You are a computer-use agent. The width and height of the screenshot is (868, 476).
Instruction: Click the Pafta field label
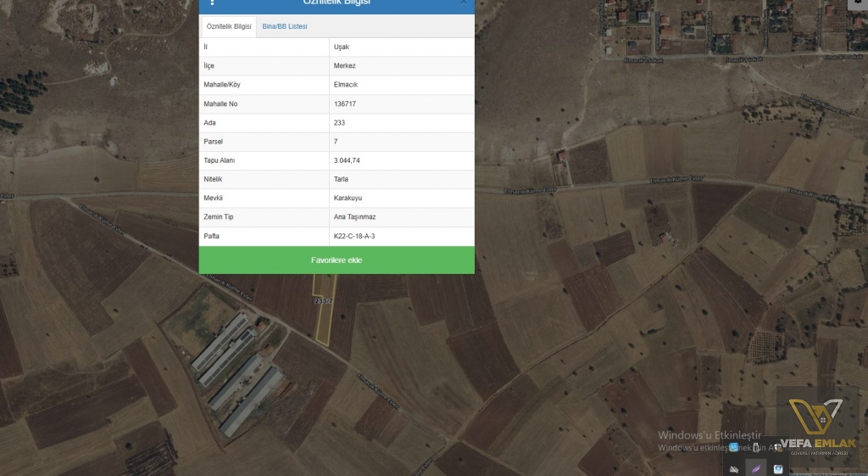click(x=211, y=236)
